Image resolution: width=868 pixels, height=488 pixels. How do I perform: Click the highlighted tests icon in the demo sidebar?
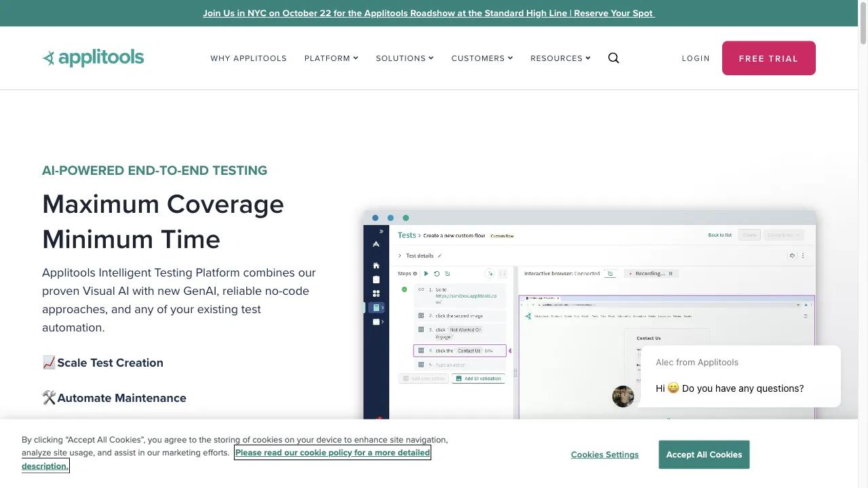point(377,308)
